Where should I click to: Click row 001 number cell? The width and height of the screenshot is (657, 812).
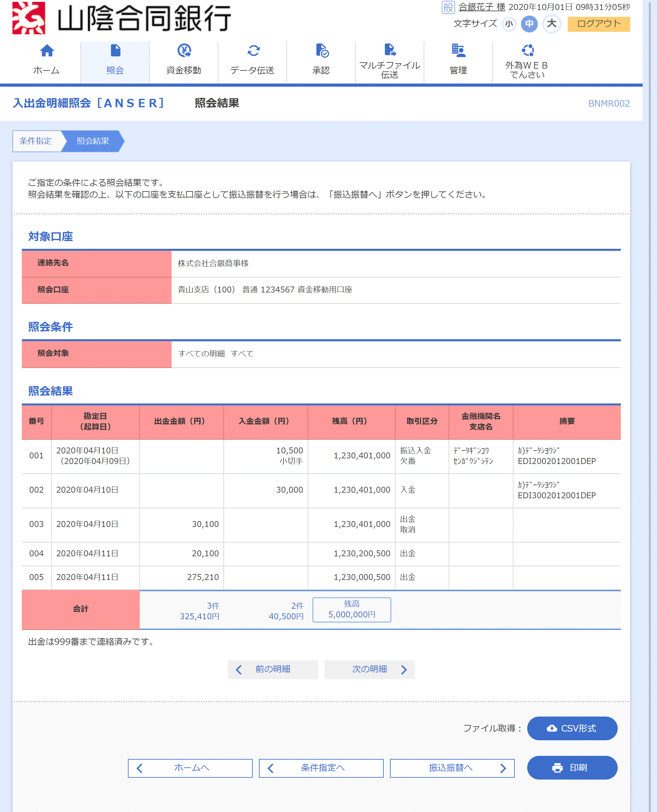36,456
